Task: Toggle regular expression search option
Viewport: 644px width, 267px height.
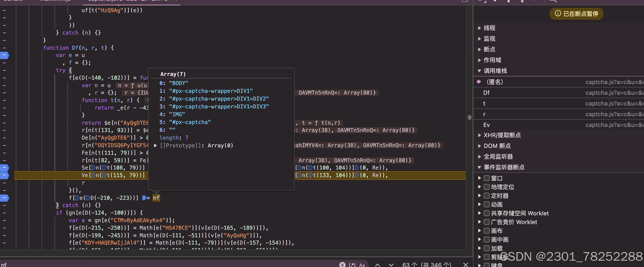Action: (352, 265)
